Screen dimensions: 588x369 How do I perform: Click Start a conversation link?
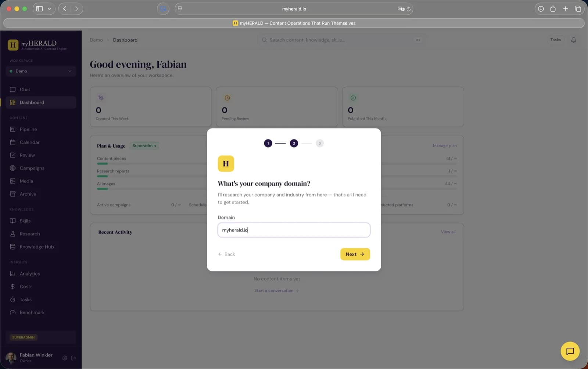pos(277,291)
